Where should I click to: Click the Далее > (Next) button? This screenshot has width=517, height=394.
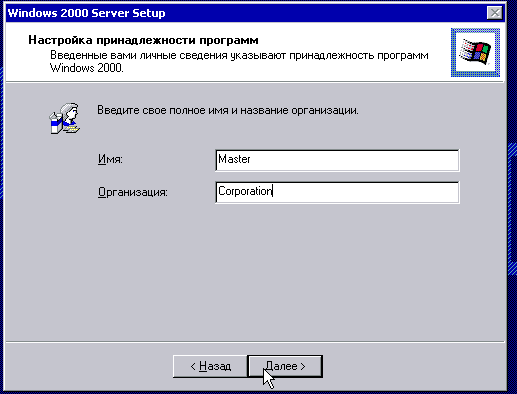pos(285,366)
